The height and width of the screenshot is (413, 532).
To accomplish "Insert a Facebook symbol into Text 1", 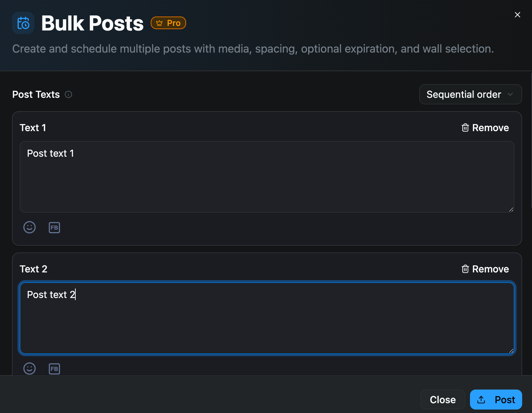I will point(54,227).
